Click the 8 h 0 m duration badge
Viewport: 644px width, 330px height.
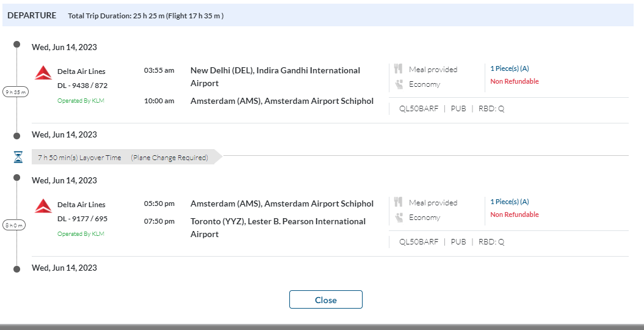15,225
